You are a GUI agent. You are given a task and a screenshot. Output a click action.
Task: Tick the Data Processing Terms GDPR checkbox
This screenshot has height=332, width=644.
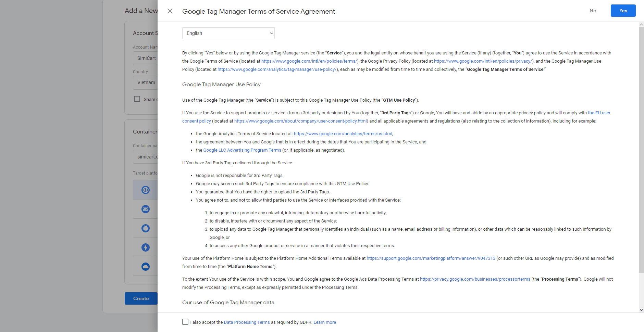click(185, 322)
